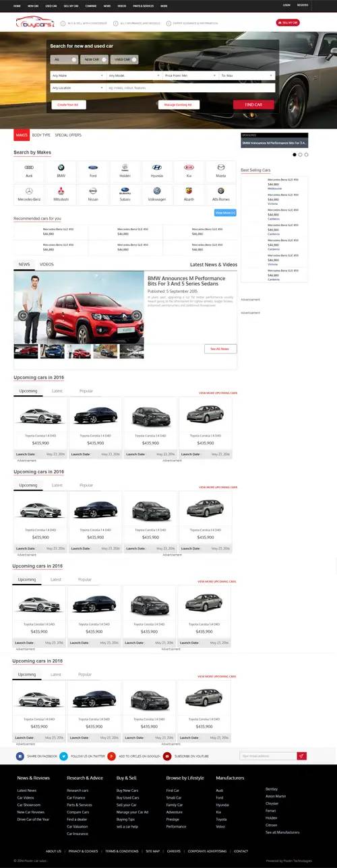Viewport: 337px width, 868px height.
Task: Click the Subscribe on YouTube icon
Action: point(167,756)
